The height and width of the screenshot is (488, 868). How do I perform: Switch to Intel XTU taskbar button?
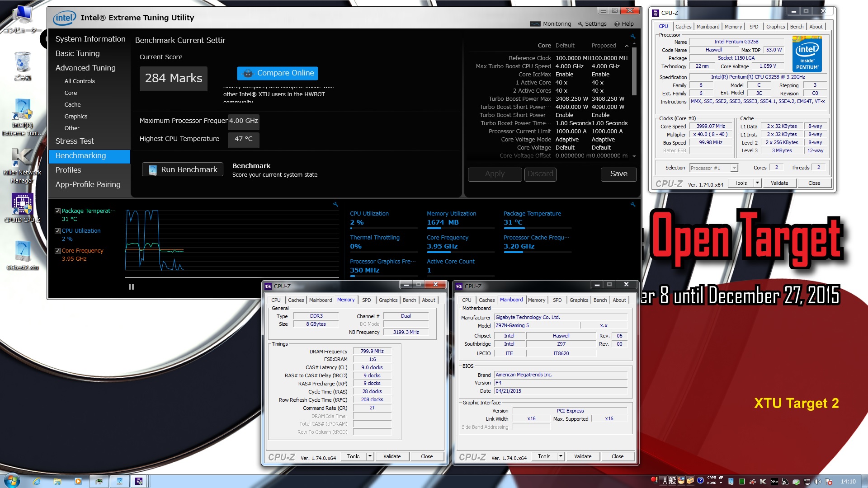[x=119, y=481]
